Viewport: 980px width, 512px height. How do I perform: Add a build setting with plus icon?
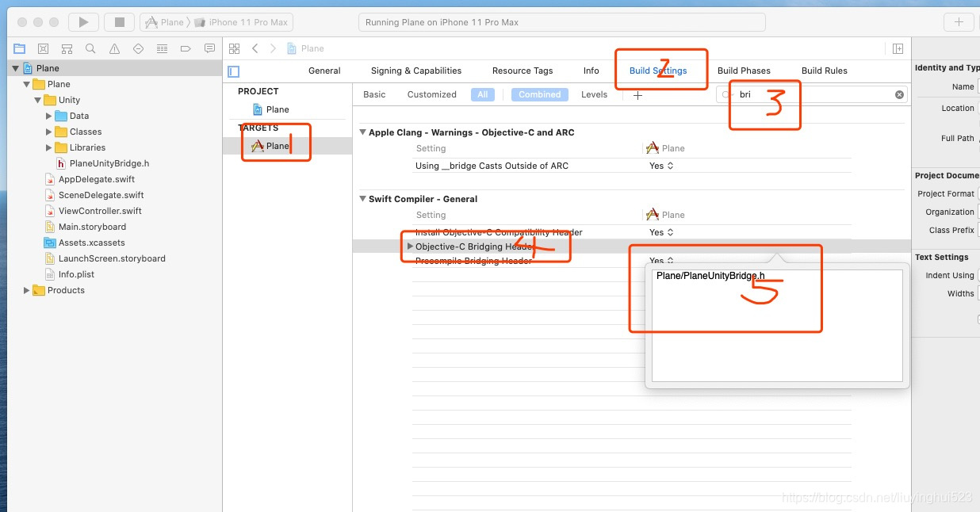click(637, 95)
